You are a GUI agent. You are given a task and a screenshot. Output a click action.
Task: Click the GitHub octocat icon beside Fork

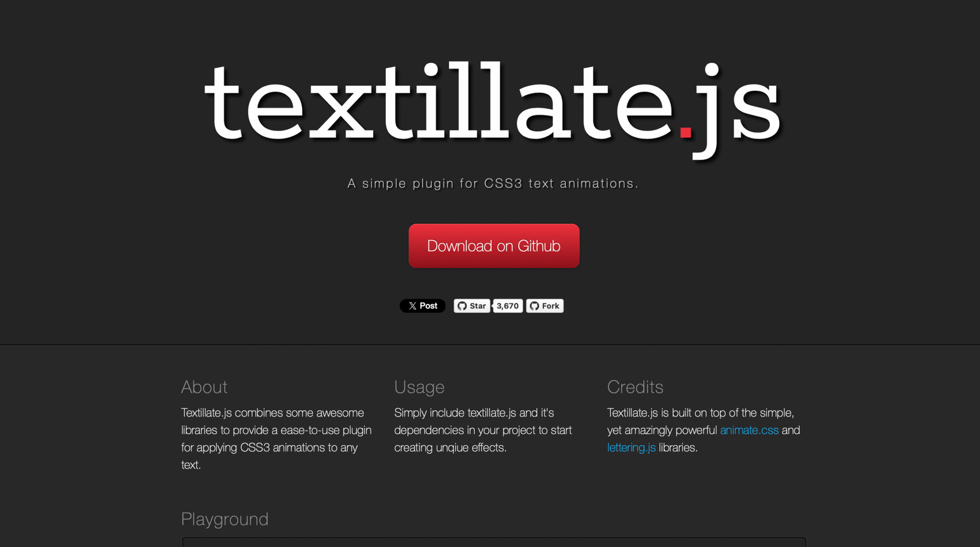(x=534, y=306)
